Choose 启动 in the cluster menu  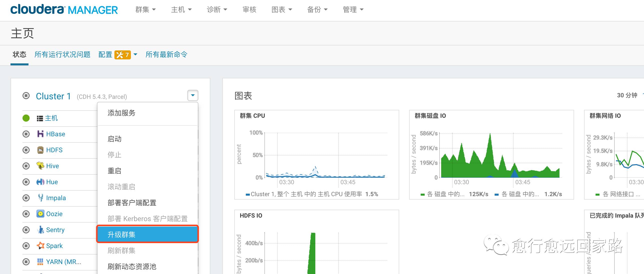pos(147,139)
